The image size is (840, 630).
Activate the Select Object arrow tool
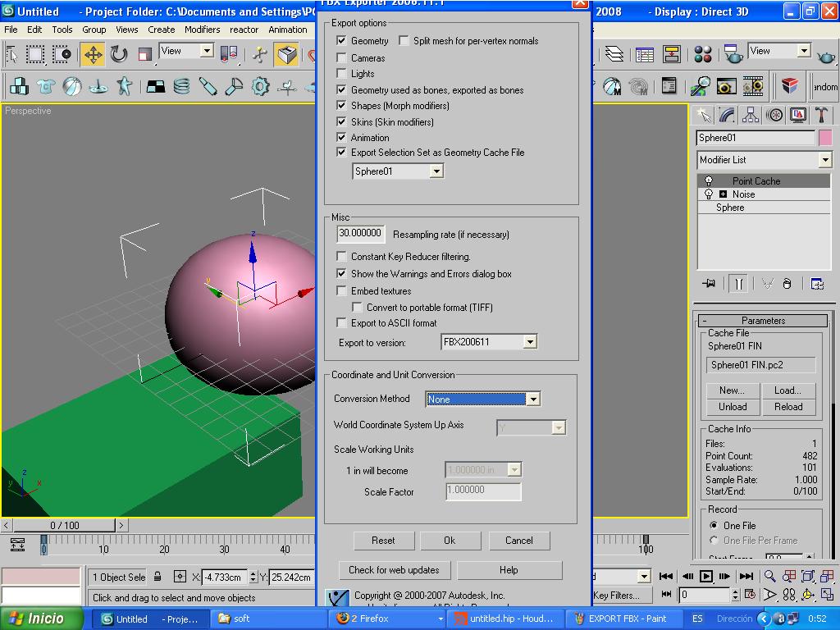[11, 54]
